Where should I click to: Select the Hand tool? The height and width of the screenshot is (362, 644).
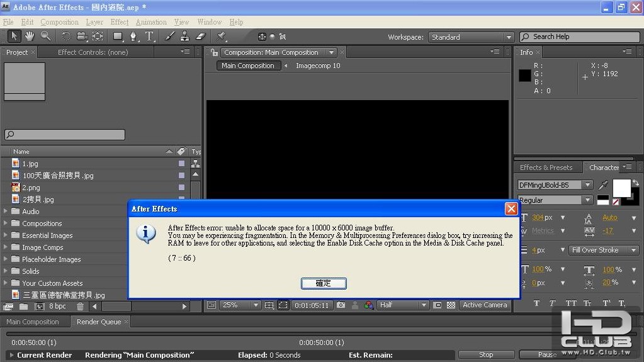click(30, 37)
